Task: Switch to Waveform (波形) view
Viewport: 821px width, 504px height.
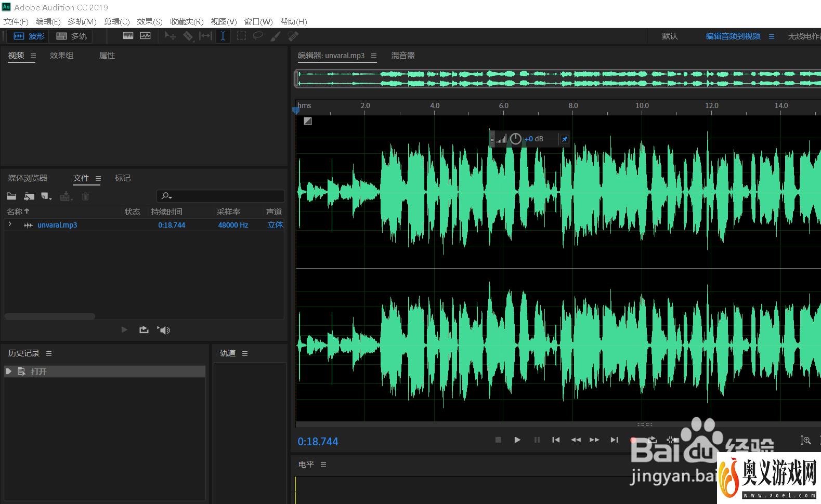Action: coord(29,36)
